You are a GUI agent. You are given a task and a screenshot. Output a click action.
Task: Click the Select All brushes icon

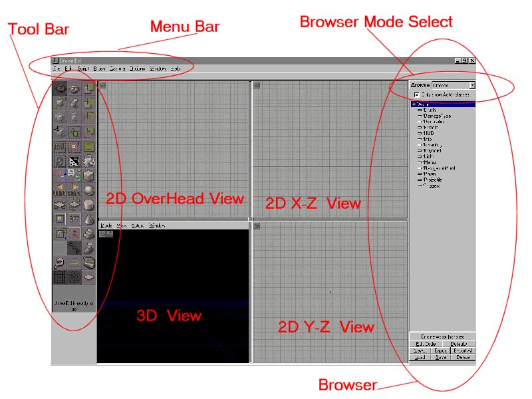coord(60,146)
